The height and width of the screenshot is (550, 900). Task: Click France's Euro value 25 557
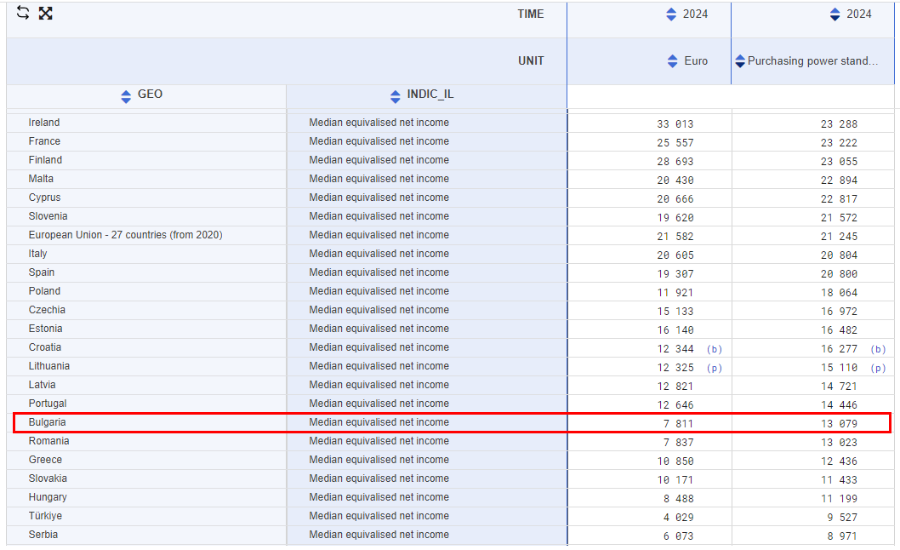click(x=675, y=143)
